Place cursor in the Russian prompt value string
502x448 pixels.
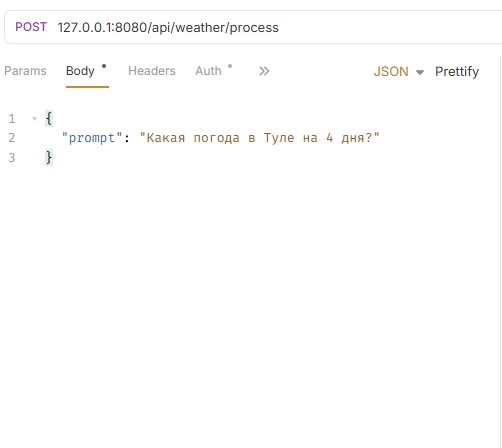tap(259, 138)
